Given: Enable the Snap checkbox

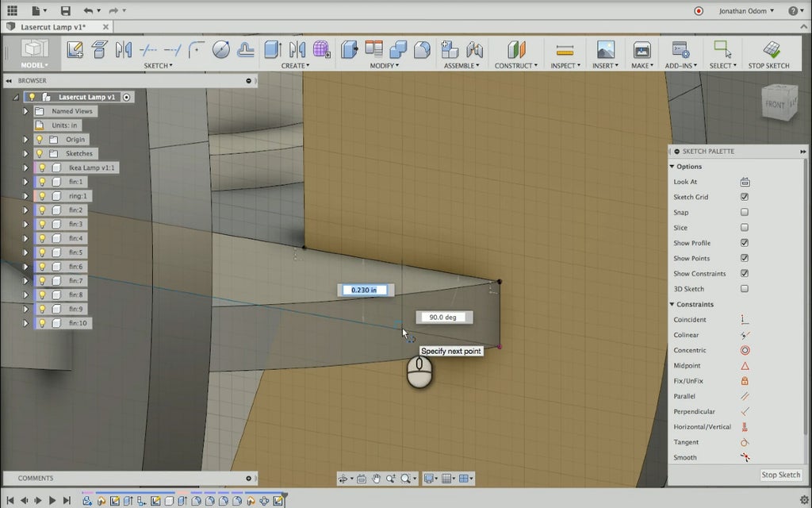Looking at the screenshot, I should [x=744, y=213].
